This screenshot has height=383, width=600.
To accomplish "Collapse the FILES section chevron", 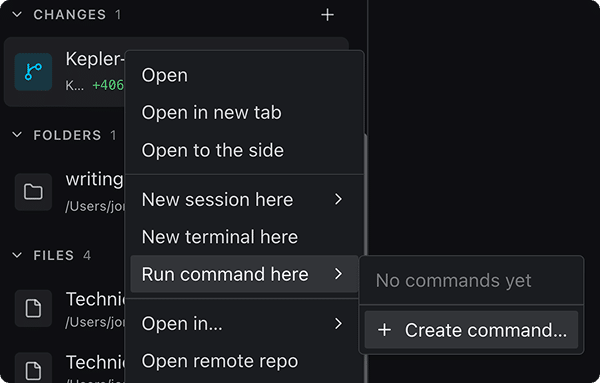I will [17, 255].
